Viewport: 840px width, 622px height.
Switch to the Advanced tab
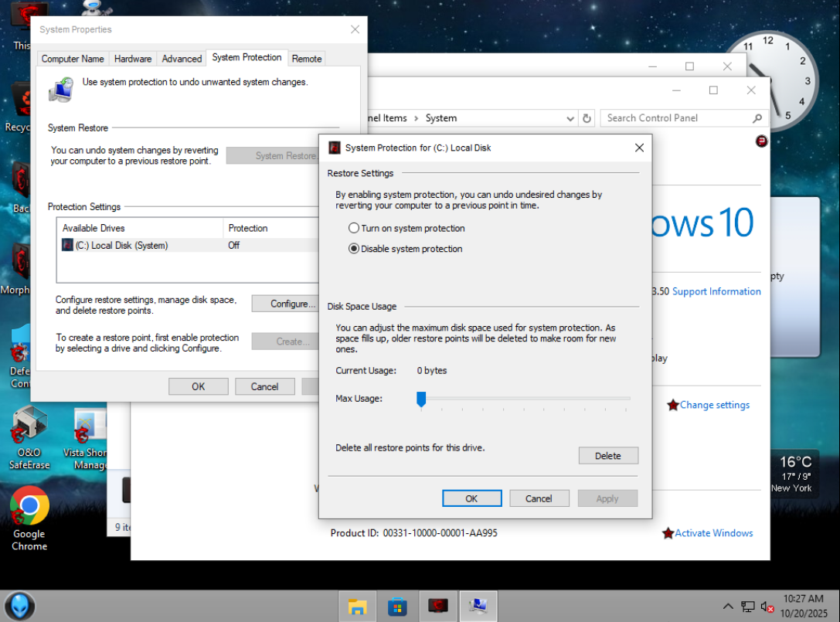[x=182, y=59]
